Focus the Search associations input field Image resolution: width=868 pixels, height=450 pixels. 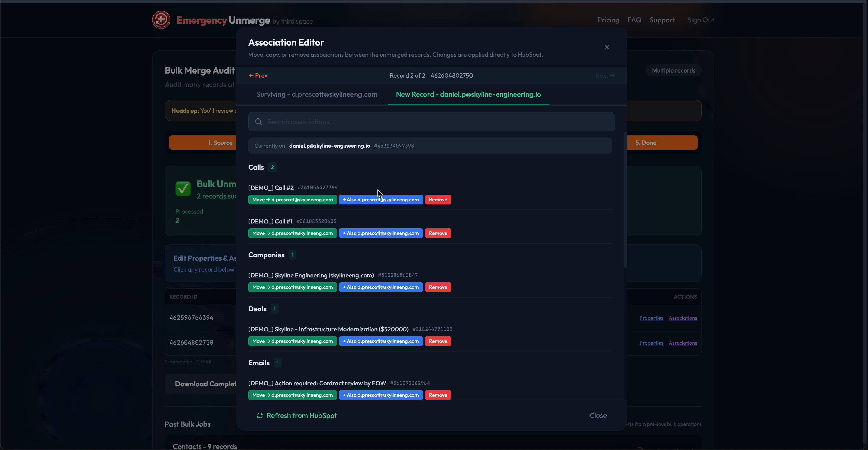click(x=431, y=122)
